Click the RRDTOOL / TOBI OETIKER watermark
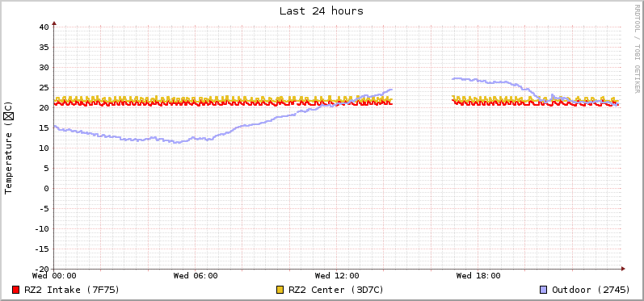Image resolution: width=644 pixels, height=301 pixels. coord(637,48)
